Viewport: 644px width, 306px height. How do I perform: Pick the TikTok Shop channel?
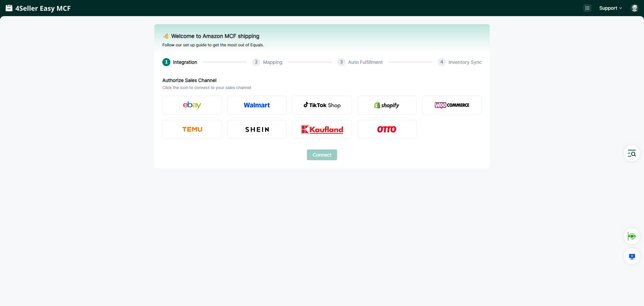point(322,105)
